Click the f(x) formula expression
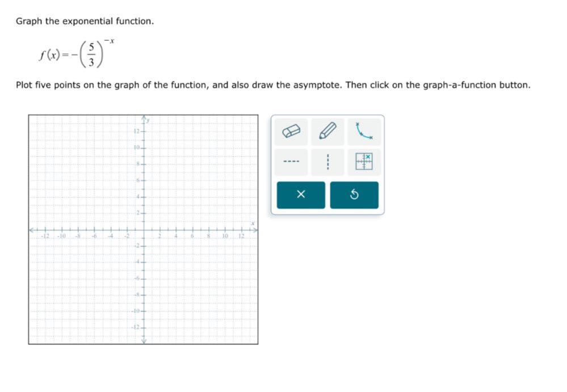The image size is (567, 392). (x=77, y=53)
